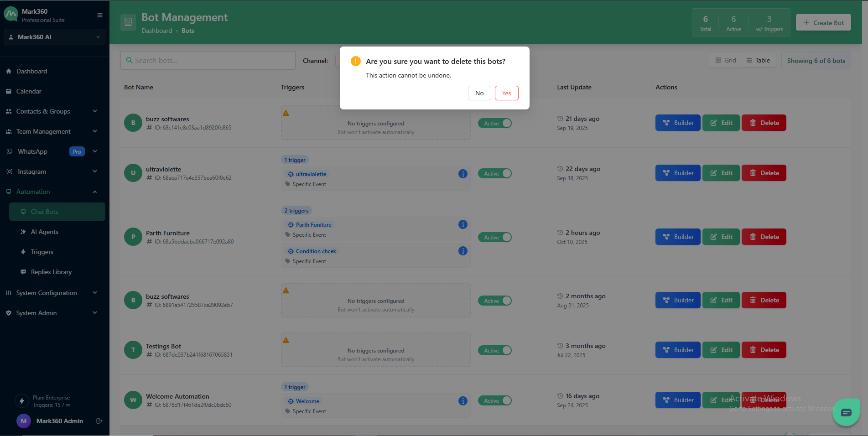Go to Dashboard breadcrumb link
This screenshot has height=436, width=868.
[x=156, y=31]
